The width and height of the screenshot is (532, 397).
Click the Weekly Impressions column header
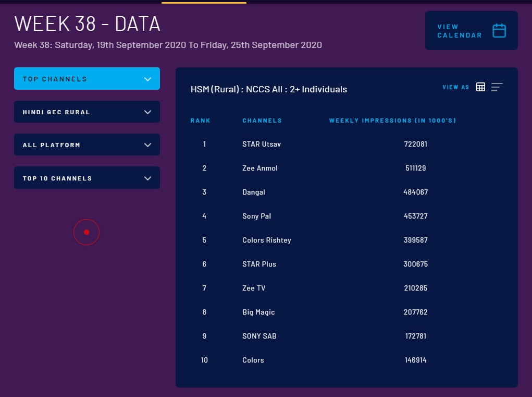click(x=392, y=121)
